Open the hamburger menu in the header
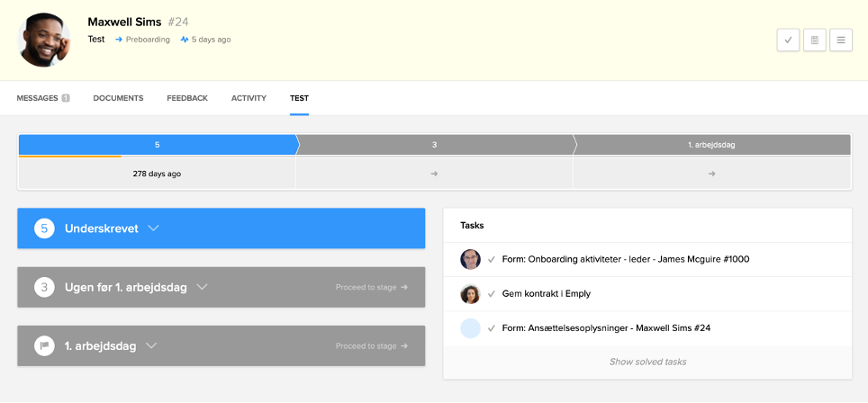Viewport: 868px width, 403px height. click(x=841, y=40)
